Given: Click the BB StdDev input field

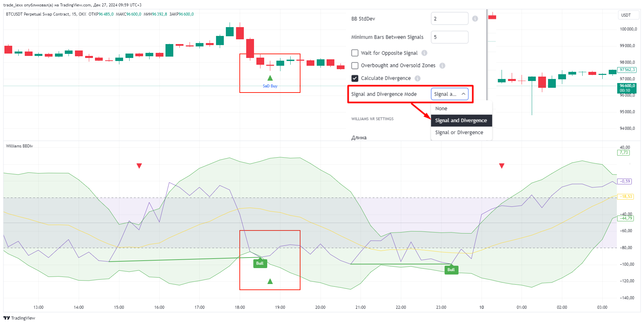Looking at the screenshot, I should point(450,19).
